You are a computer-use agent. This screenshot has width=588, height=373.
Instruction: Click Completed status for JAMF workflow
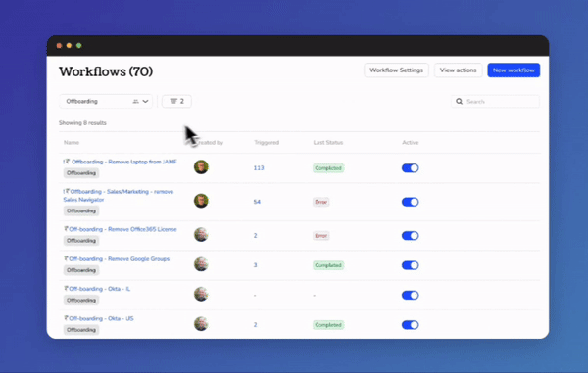328,168
